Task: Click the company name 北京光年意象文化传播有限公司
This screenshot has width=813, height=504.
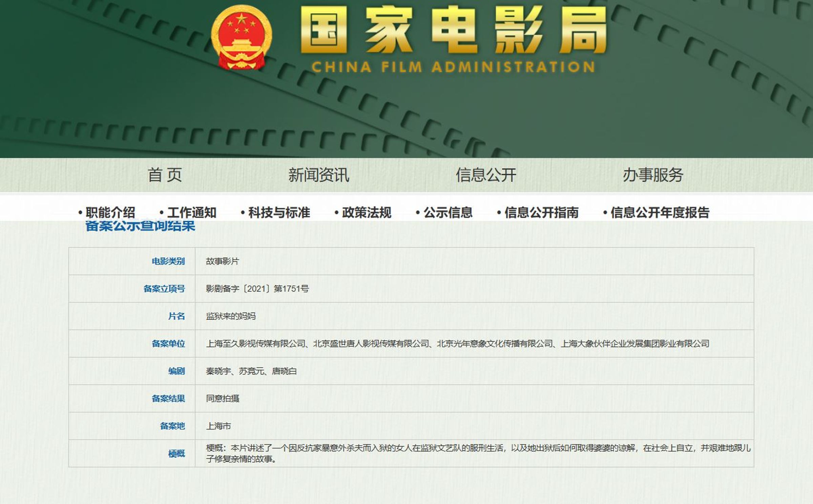Action: pyautogui.click(x=495, y=344)
